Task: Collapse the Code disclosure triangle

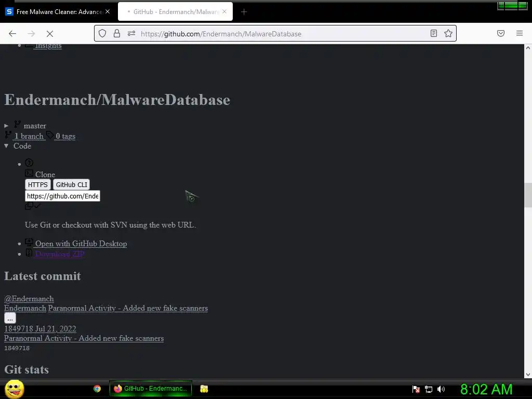Action: [x=6, y=146]
